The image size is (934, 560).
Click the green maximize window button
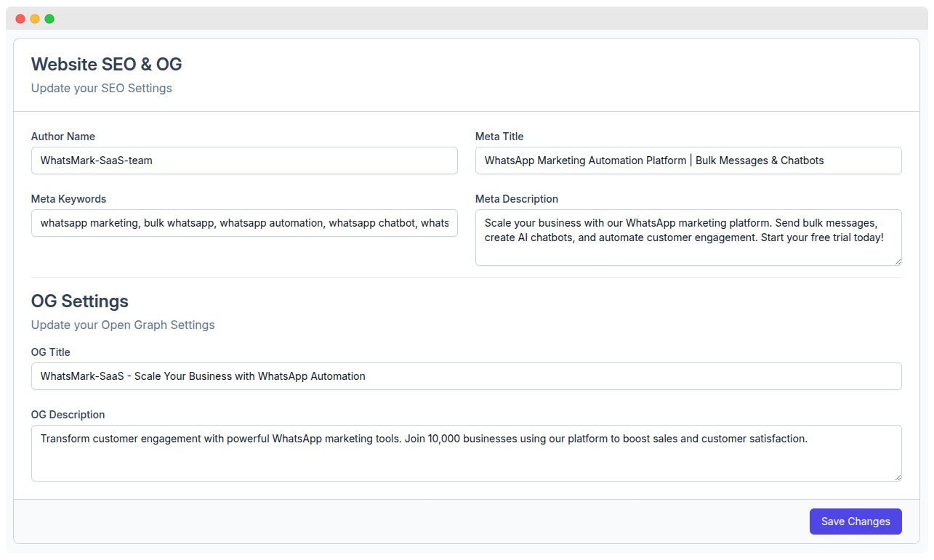[49, 19]
